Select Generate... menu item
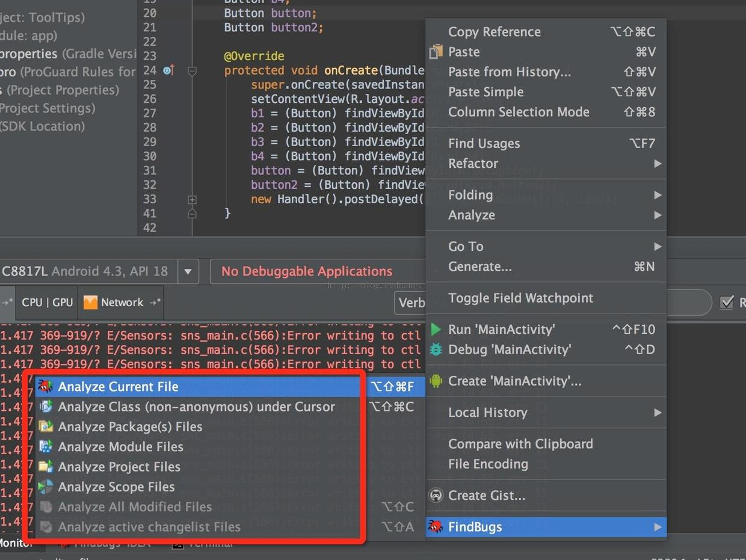Screen dimensions: 746x560 [x=546, y=266]
